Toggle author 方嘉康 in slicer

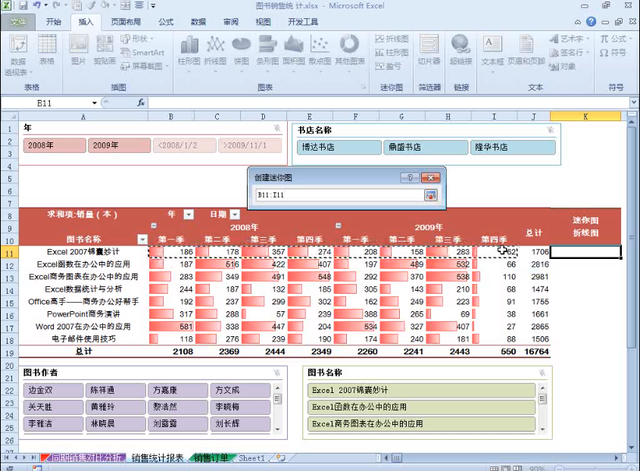[x=178, y=390]
